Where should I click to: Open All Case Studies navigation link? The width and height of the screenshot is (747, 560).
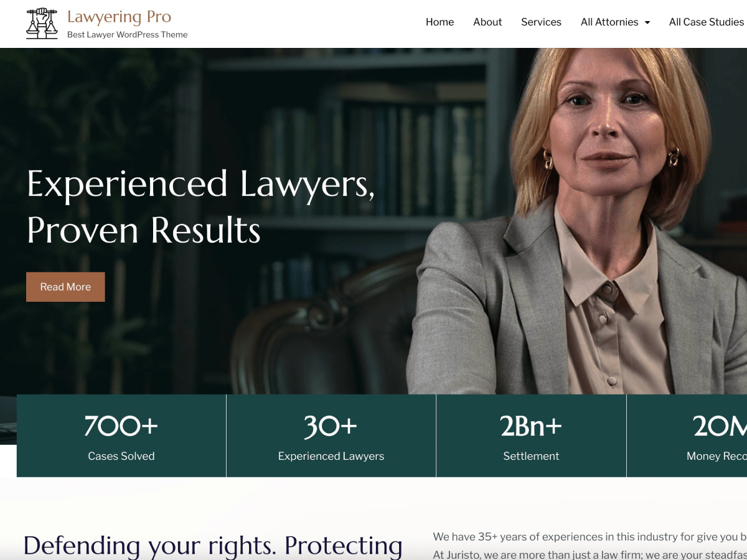[707, 22]
